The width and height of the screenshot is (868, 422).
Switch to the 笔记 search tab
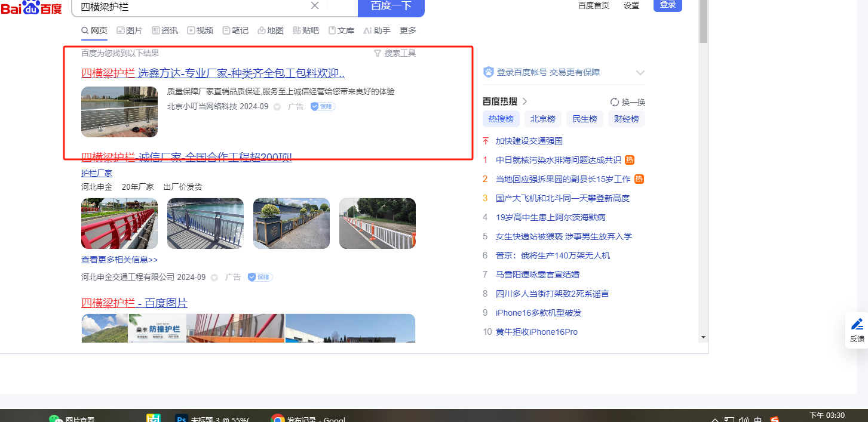pyautogui.click(x=235, y=30)
